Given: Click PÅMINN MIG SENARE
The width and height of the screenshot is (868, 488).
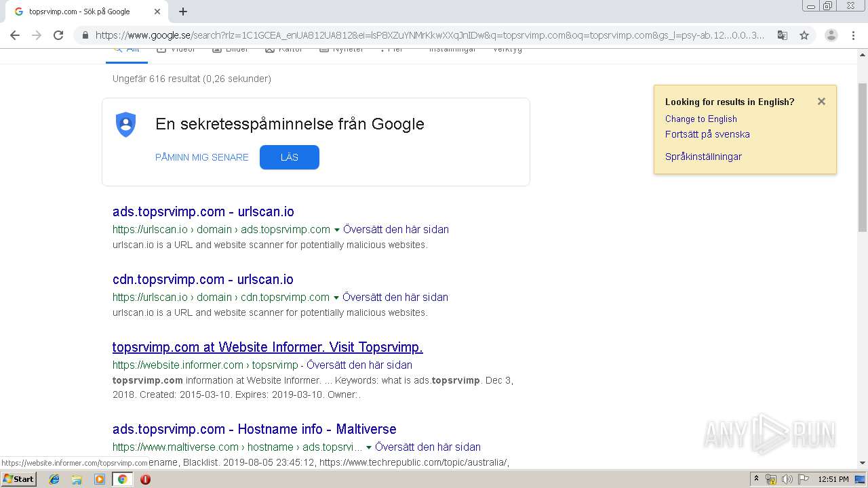Looking at the screenshot, I should click(202, 157).
